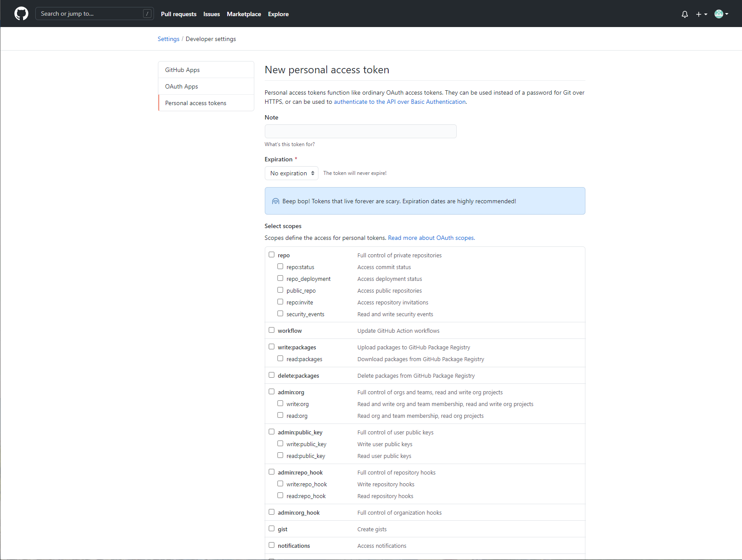Enable the gist scope
Image resolution: width=742 pixels, height=560 pixels.
pyautogui.click(x=272, y=529)
